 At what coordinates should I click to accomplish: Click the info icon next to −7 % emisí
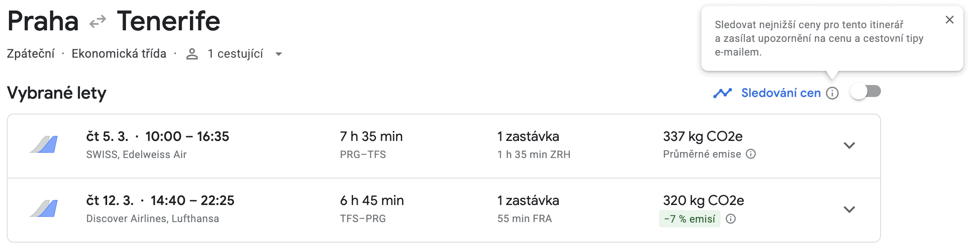(731, 219)
